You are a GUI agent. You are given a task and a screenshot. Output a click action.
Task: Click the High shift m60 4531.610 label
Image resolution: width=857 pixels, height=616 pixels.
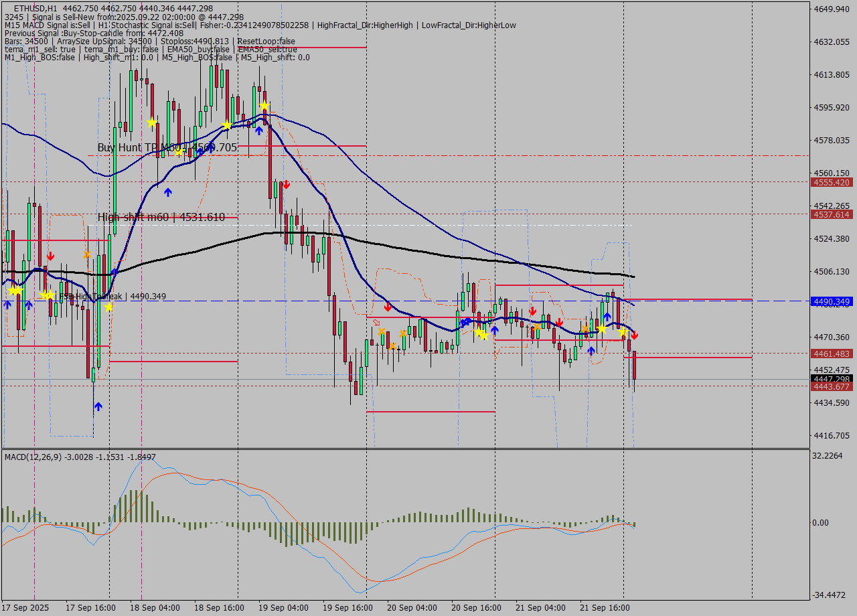[161, 217]
